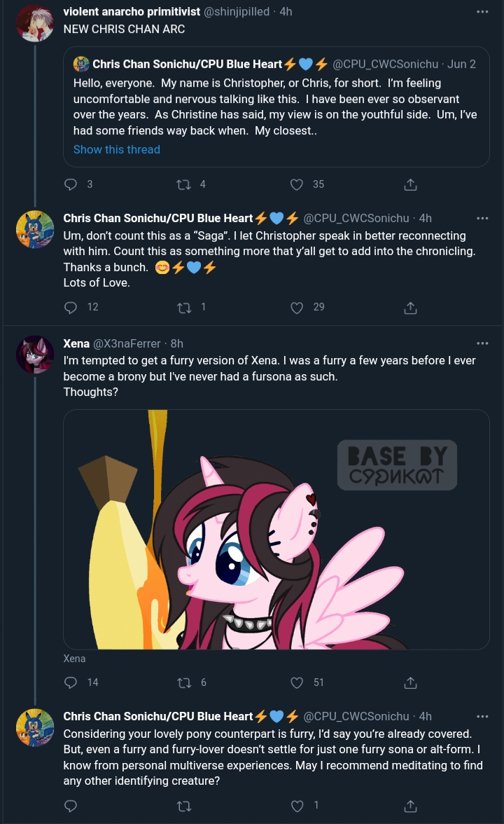
Task: Like the tweet with 29 likes
Action: tap(297, 308)
